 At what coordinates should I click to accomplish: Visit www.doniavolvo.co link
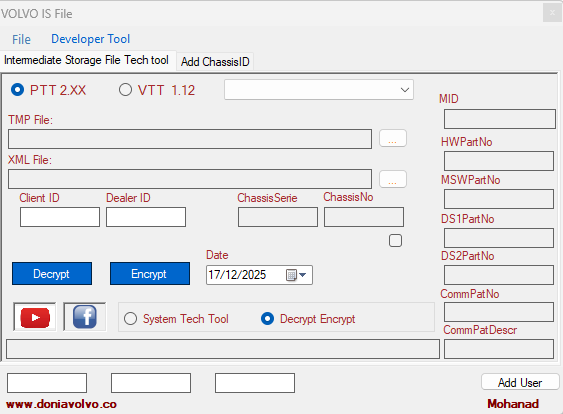pos(61,404)
